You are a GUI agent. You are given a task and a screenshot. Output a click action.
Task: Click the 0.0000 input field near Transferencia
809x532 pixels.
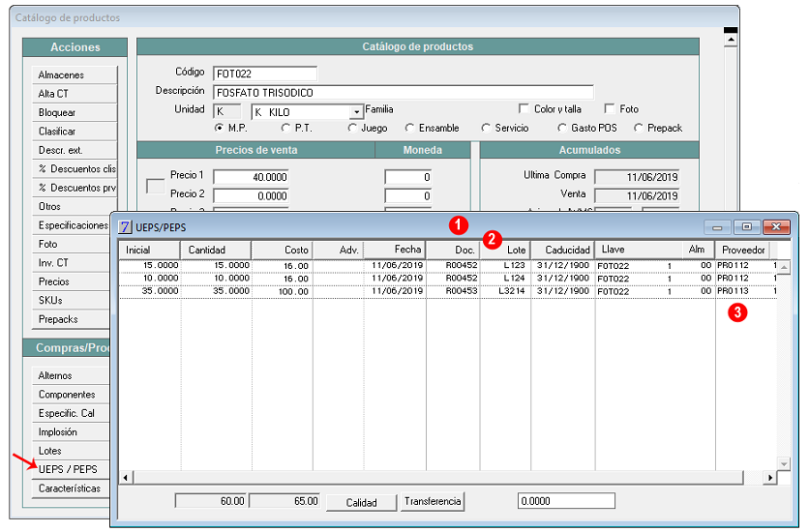(x=566, y=501)
